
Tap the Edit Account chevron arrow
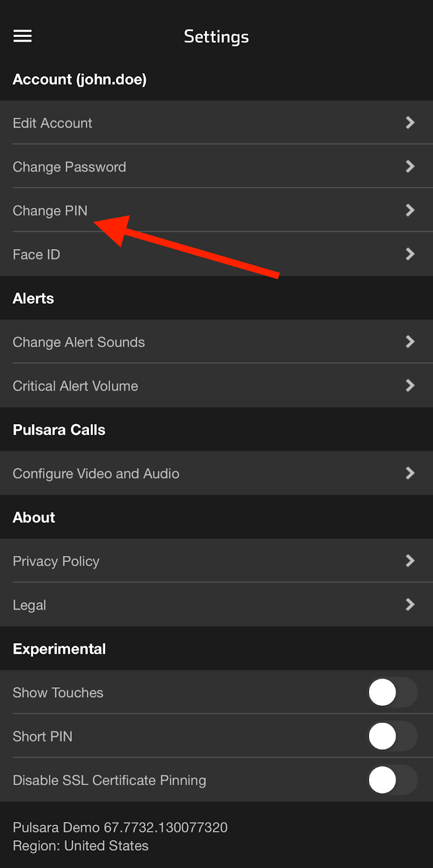[410, 123]
